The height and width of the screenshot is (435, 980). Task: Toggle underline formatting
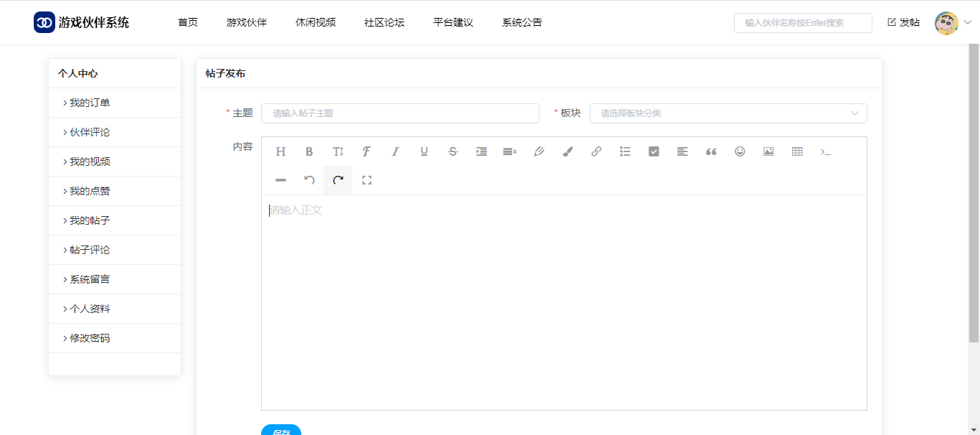click(x=424, y=151)
